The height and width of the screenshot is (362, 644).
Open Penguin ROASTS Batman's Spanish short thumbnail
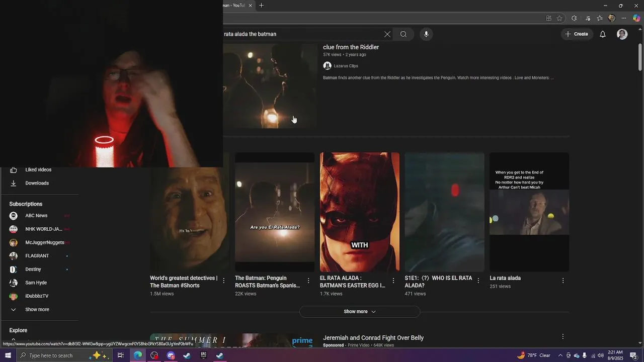[275, 212]
